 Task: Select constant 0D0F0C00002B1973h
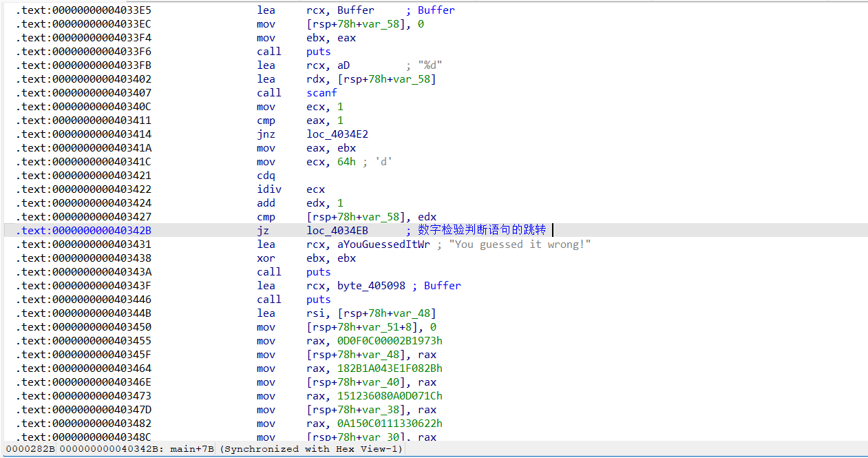390,341
